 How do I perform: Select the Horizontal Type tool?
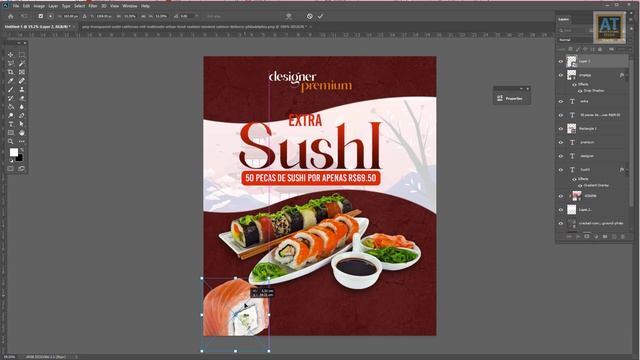[x=11, y=124]
